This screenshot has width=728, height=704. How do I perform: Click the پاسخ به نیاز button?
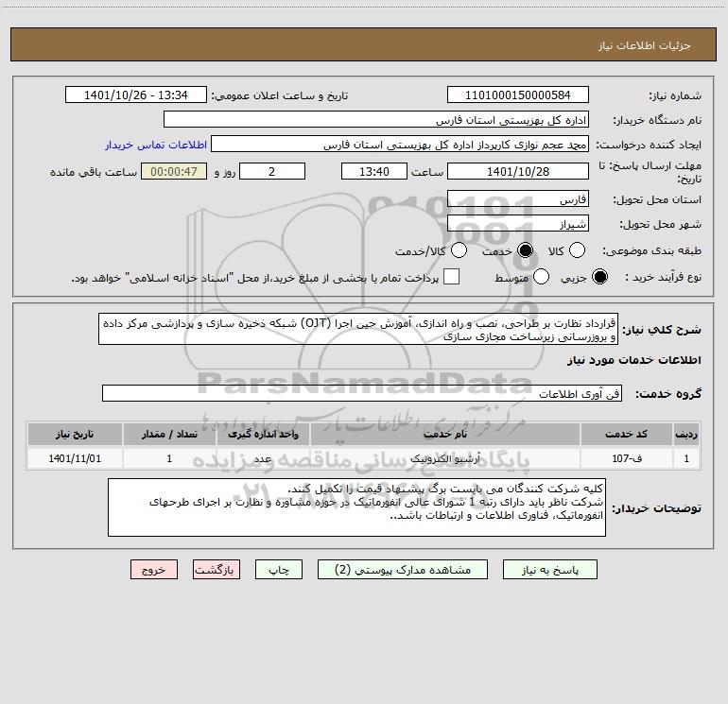pos(549,570)
